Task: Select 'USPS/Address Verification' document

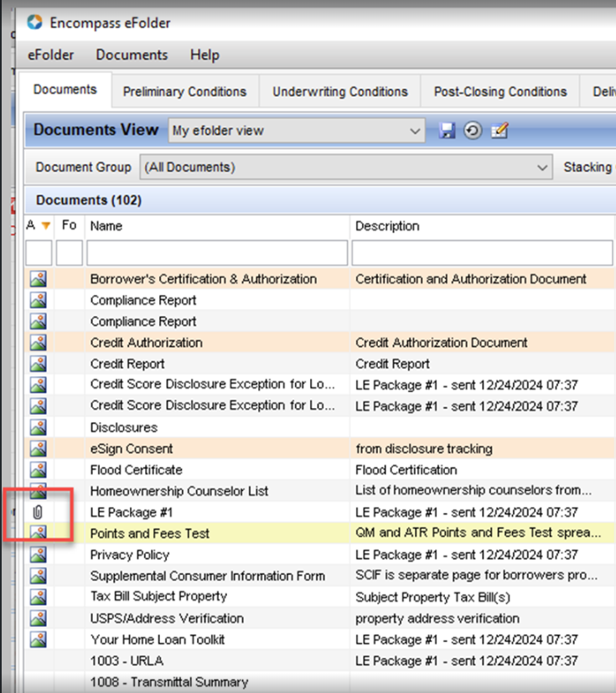Action: point(167,618)
